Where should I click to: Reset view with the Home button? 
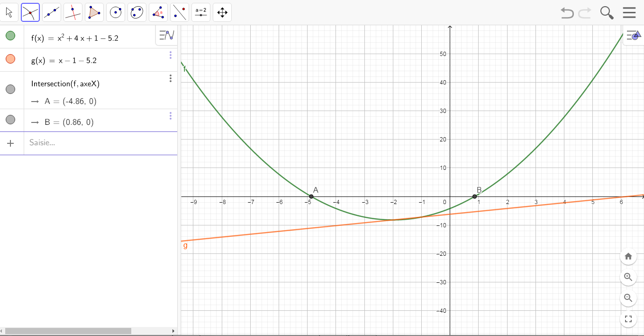click(x=628, y=256)
